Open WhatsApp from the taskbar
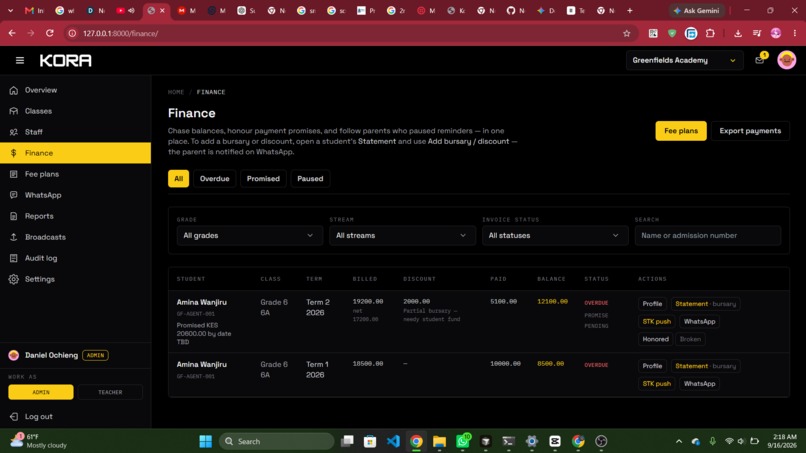Viewport: 806px width, 453px height. tap(463, 441)
